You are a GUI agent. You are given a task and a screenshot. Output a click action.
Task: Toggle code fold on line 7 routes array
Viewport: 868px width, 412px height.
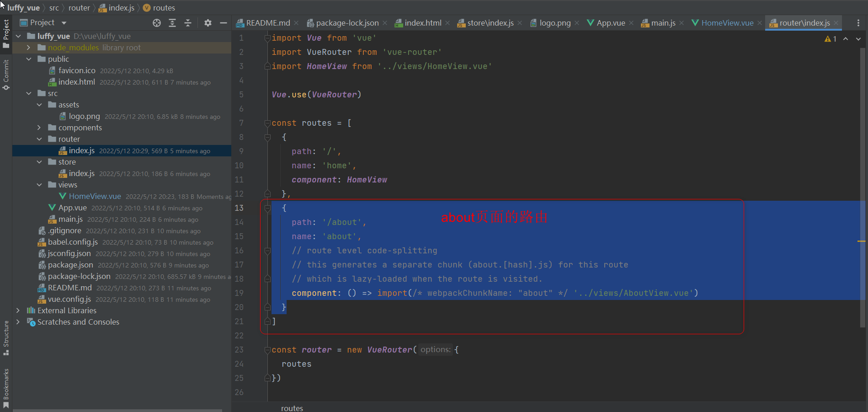(x=267, y=123)
